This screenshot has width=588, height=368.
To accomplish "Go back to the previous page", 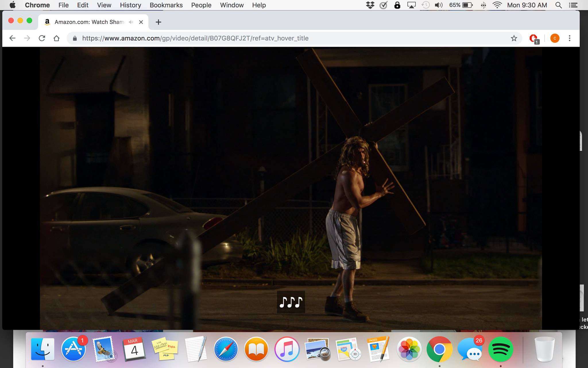I will click(x=12, y=38).
